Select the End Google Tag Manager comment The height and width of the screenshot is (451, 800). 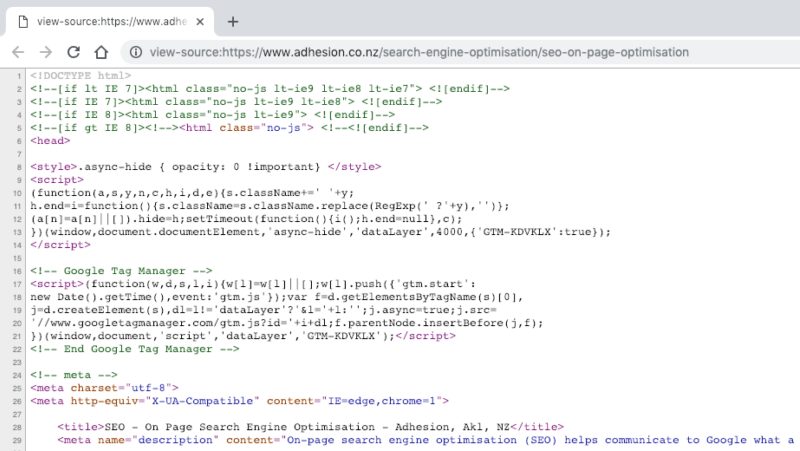click(135, 349)
